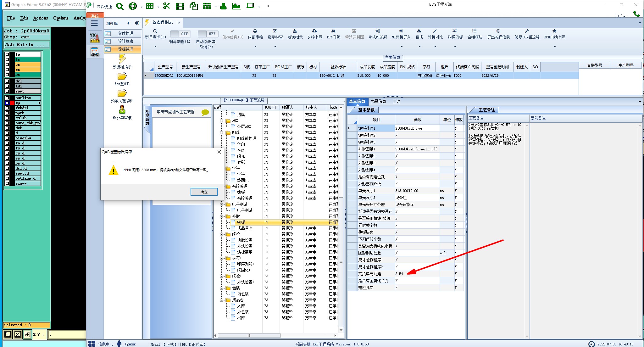This screenshot has width=644, height=347.
Task: Open the Bom查询2 folder icon
Action: click(122, 76)
